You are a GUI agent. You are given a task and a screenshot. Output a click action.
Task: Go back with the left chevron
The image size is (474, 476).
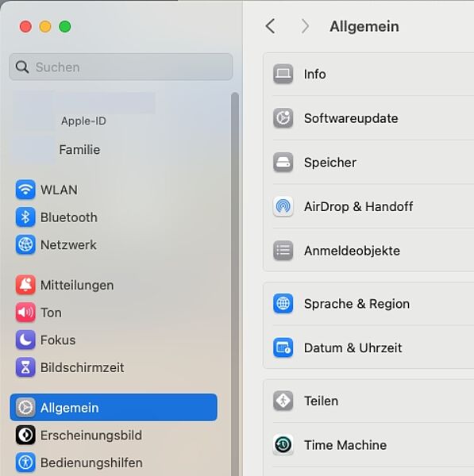click(270, 26)
